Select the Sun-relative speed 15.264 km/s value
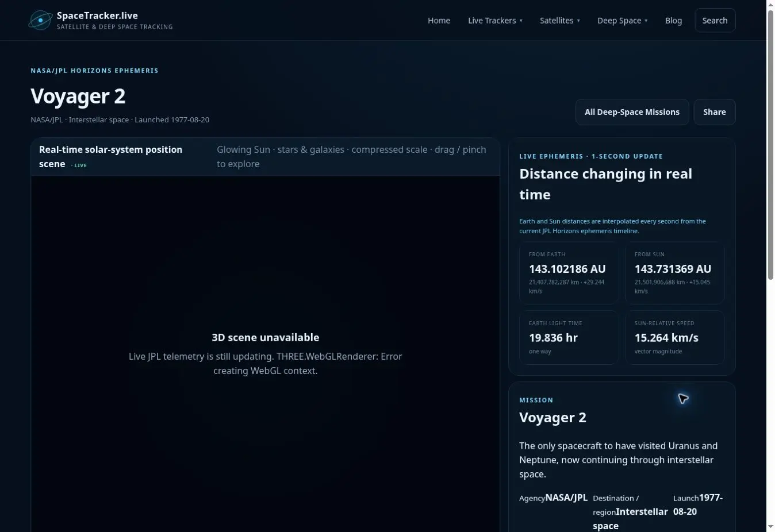The height and width of the screenshot is (532, 775). click(x=666, y=338)
